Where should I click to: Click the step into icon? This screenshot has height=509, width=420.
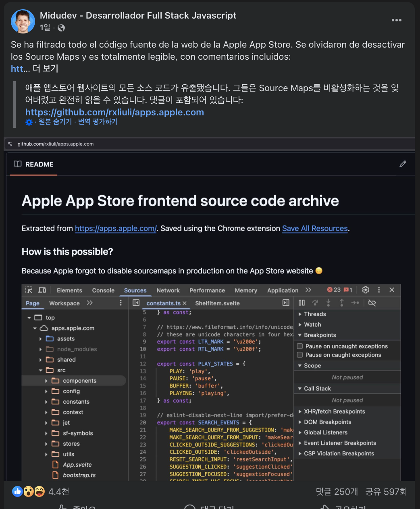click(x=328, y=302)
